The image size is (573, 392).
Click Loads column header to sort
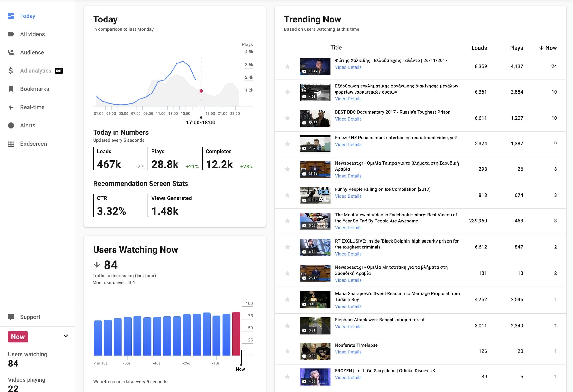click(x=479, y=47)
